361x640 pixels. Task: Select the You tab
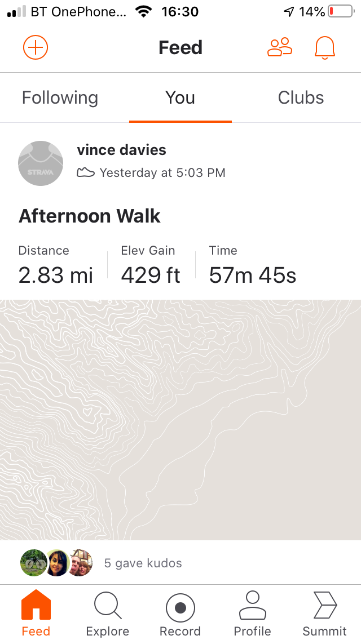pos(180,98)
